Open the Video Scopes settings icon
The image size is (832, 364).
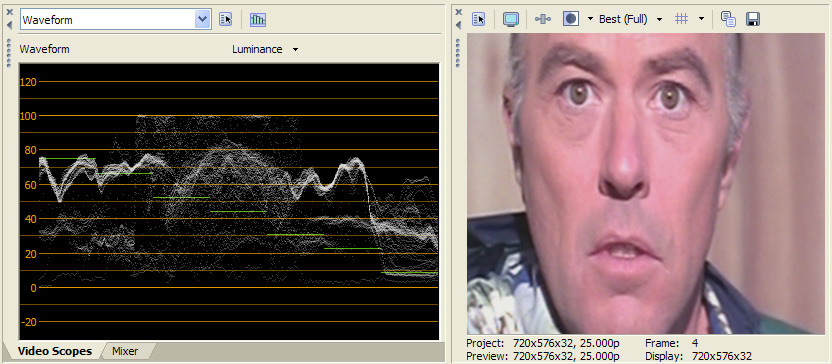(226, 20)
